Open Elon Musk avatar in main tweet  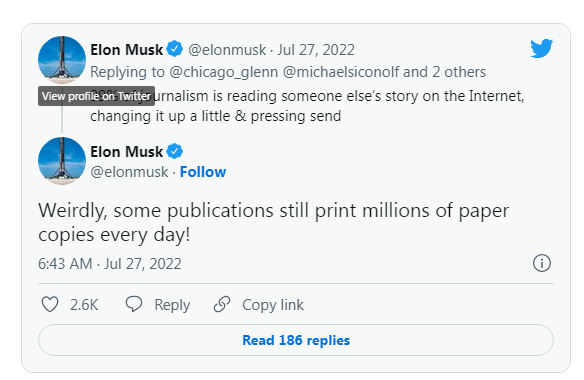(x=62, y=161)
